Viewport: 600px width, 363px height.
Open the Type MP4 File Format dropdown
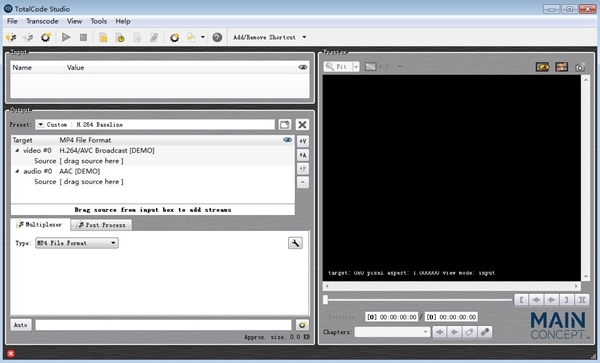point(77,243)
